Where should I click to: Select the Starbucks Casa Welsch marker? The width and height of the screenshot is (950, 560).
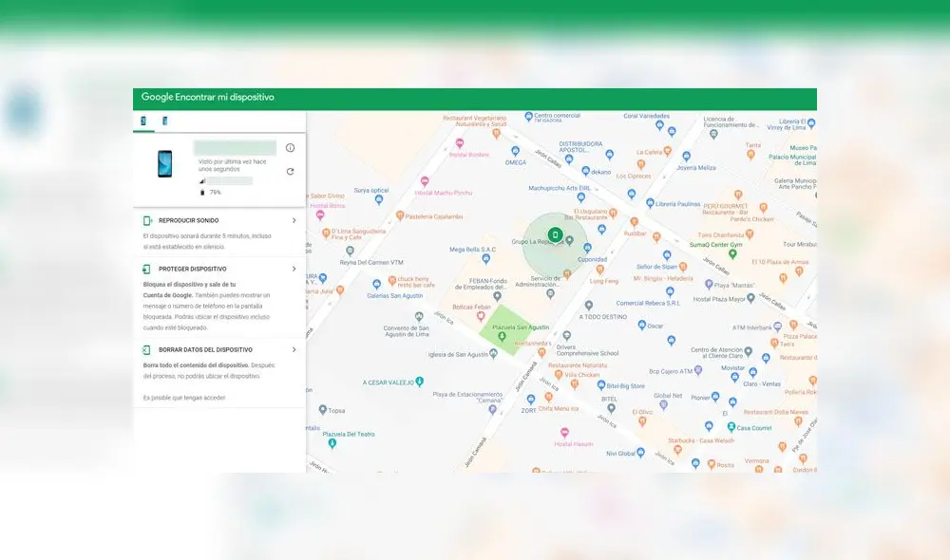point(677,450)
